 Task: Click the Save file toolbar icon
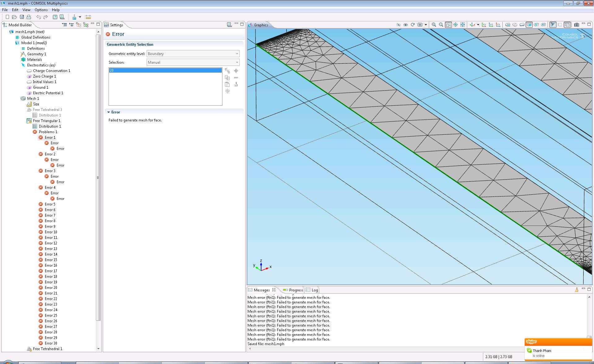point(22,17)
